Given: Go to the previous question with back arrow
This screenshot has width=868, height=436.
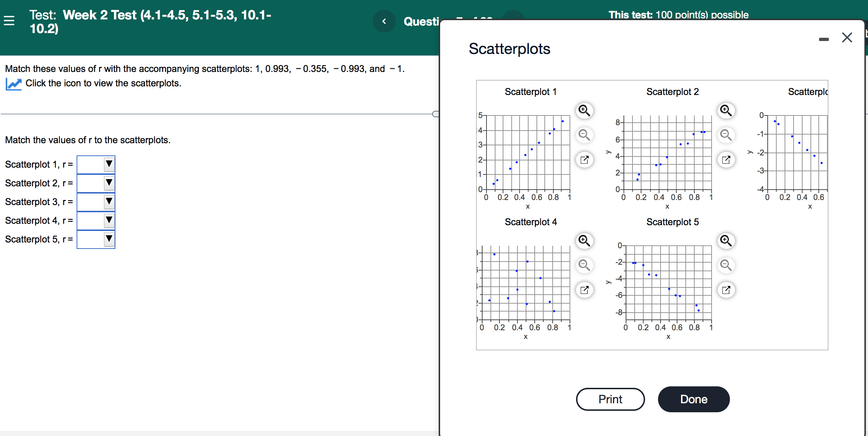Looking at the screenshot, I should tap(384, 21).
